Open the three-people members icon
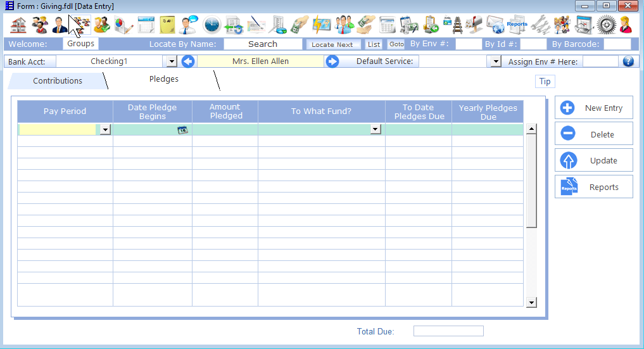This screenshot has height=349, width=644. (x=40, y=25)
